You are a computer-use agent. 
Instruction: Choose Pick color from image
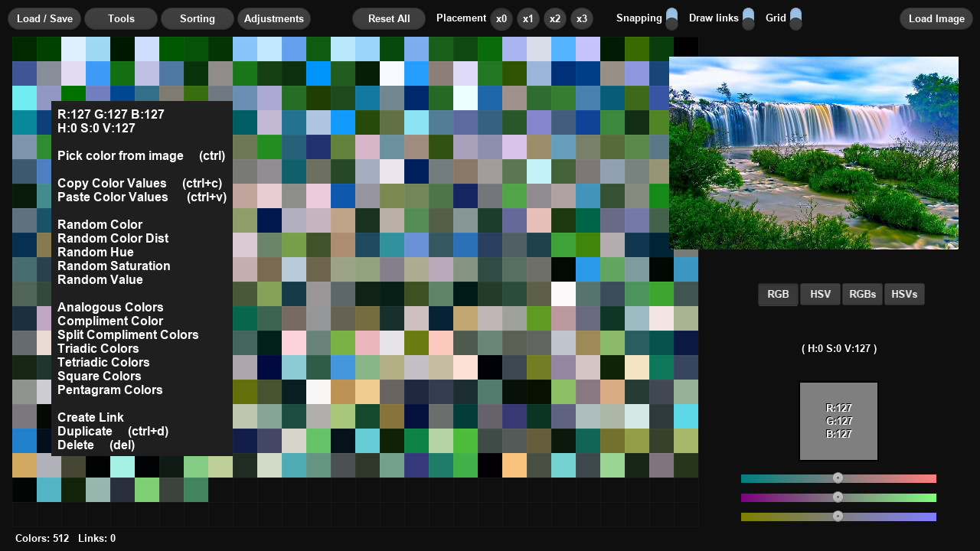[x=120, y=155]
